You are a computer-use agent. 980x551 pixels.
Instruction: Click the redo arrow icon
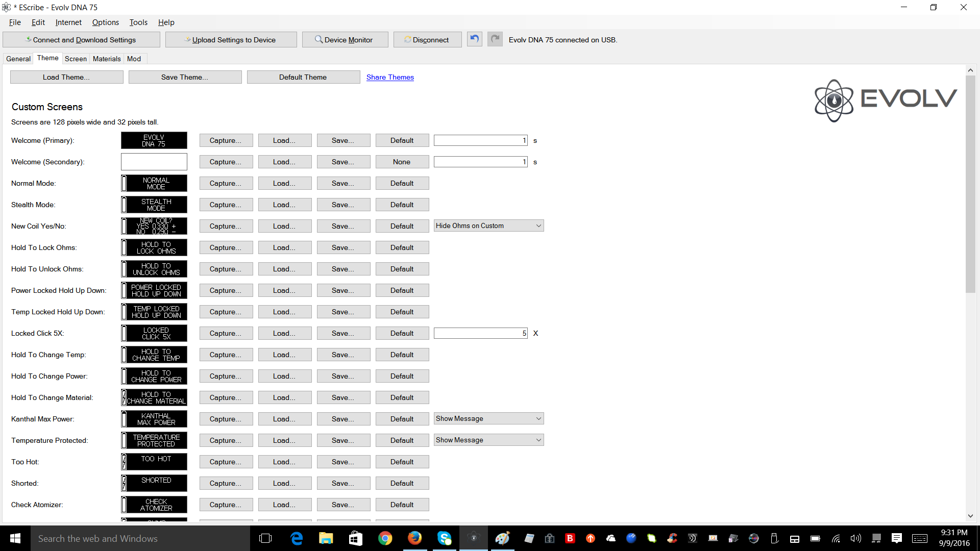pos(495,39)
